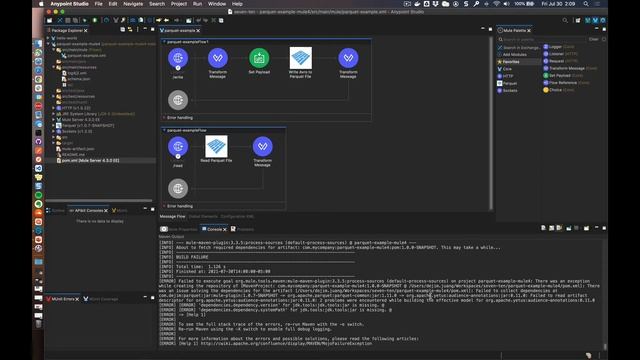640x360 pixels.
Task: Expand JRE System Library node
Action: pos(53,114)
